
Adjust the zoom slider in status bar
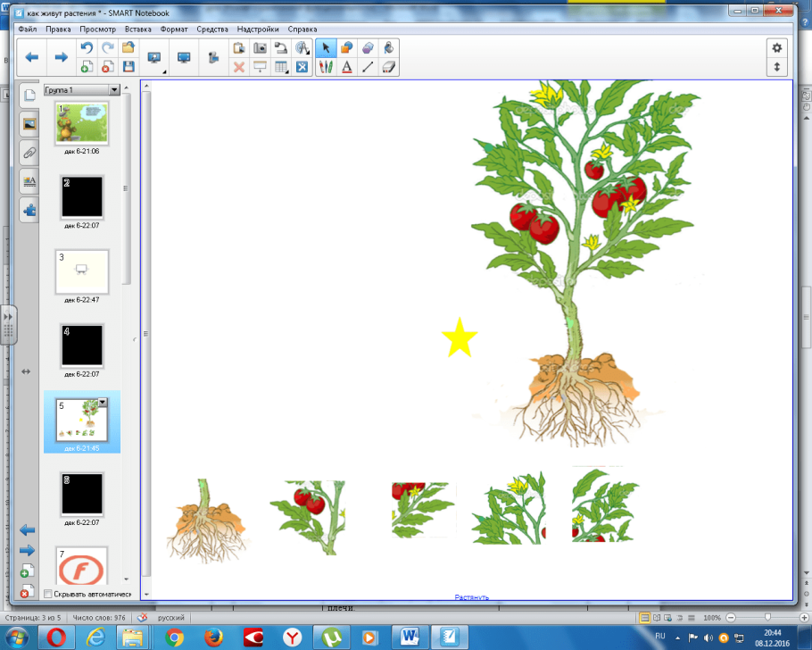[767, 617]
